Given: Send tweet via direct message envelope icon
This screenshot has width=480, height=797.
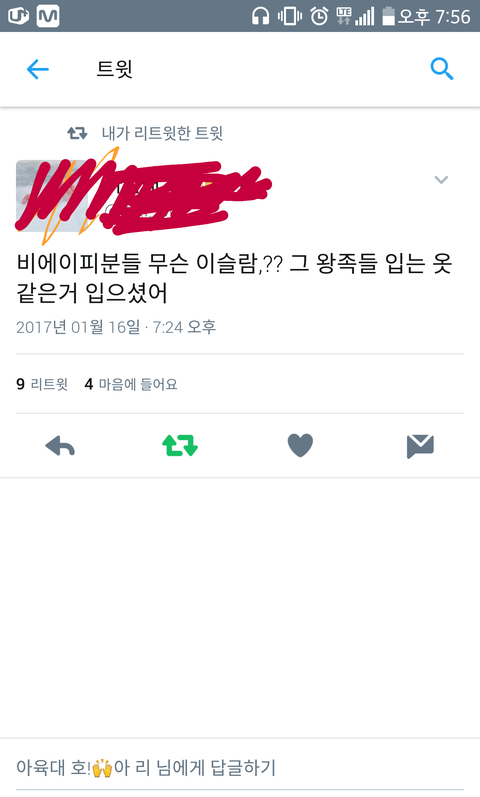Looking at the screenshot, I should coord(420,446).
